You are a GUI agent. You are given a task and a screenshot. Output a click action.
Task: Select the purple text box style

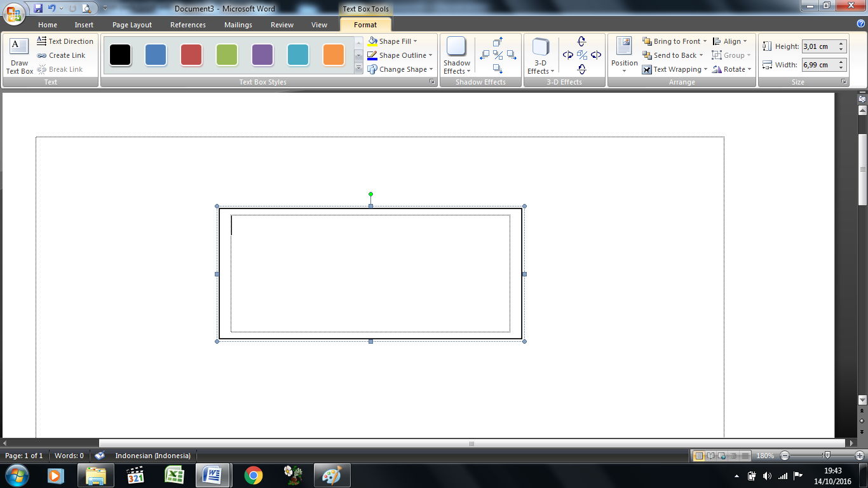(x=262, y=55)
